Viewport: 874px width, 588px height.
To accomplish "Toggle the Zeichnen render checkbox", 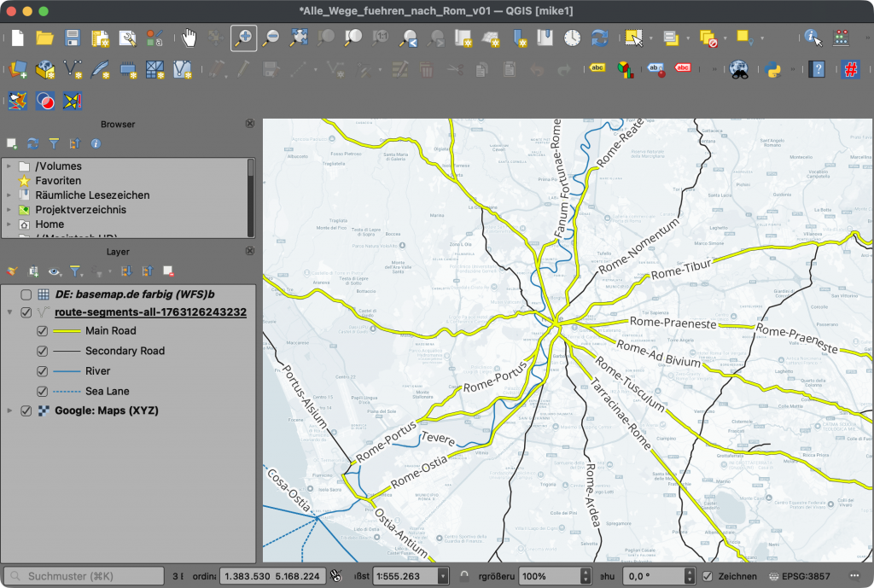I will tap(708, 576).
